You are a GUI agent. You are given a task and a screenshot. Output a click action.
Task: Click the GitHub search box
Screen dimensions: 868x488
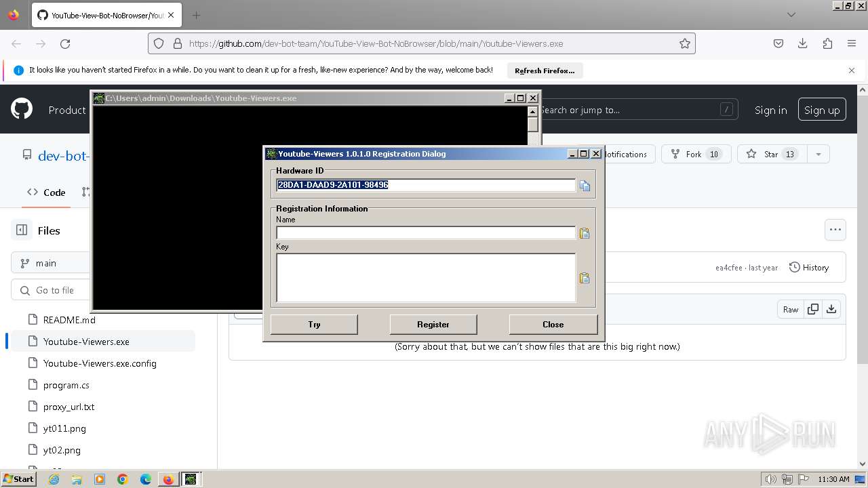pos(637,110)
